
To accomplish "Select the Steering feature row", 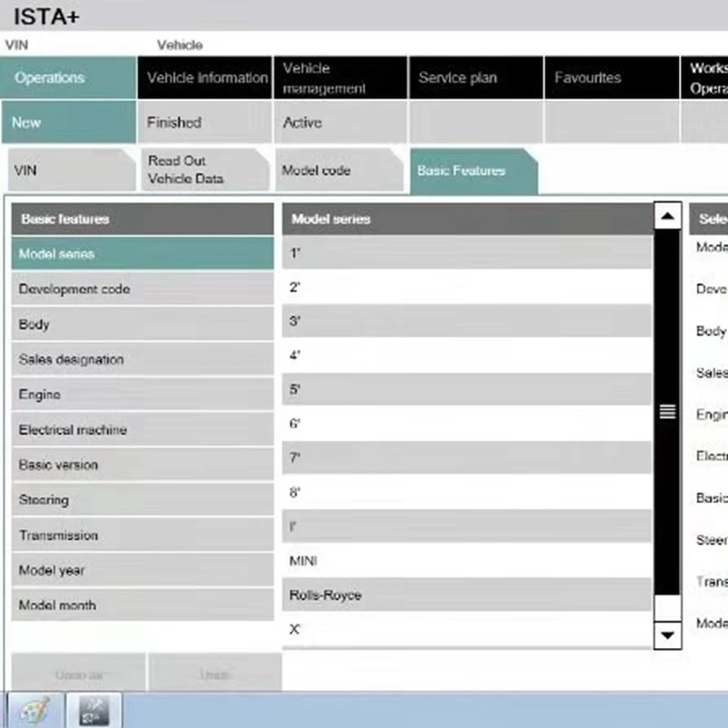I will (143, 500).
